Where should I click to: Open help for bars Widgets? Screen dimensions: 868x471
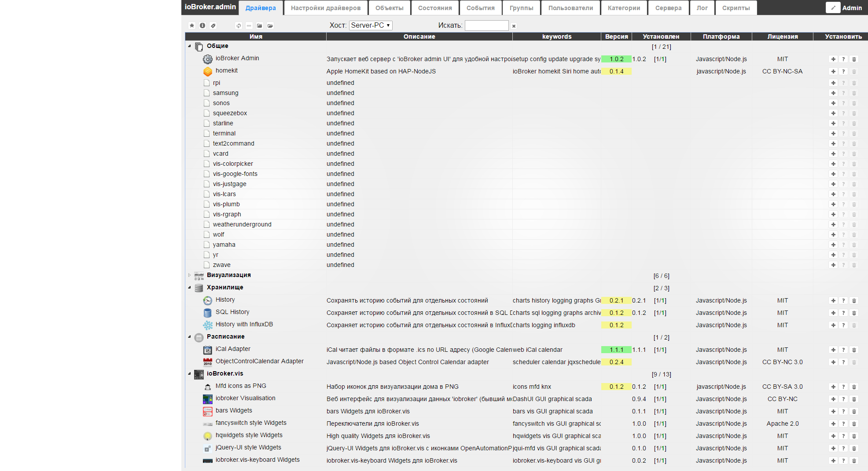843,411
